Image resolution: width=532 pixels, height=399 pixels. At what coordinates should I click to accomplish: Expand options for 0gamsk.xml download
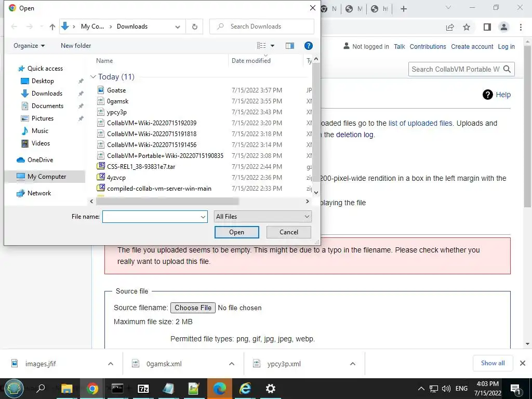pos(232,364)
